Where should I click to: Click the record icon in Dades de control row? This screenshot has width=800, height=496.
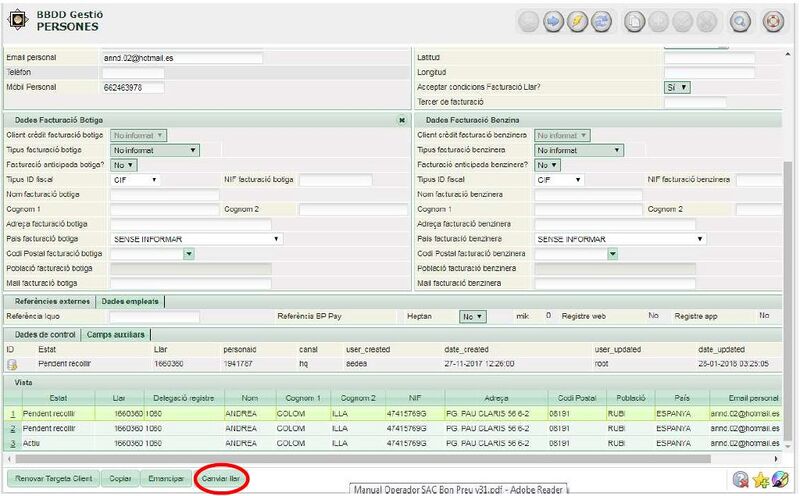(13, 365)
